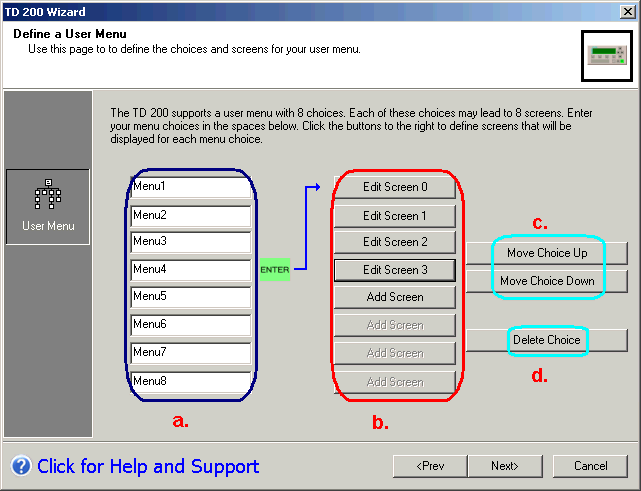Viewport: 641px width, 491px height.
Task: Click the Menu8 choice field
Action: (x=191, y=382)
